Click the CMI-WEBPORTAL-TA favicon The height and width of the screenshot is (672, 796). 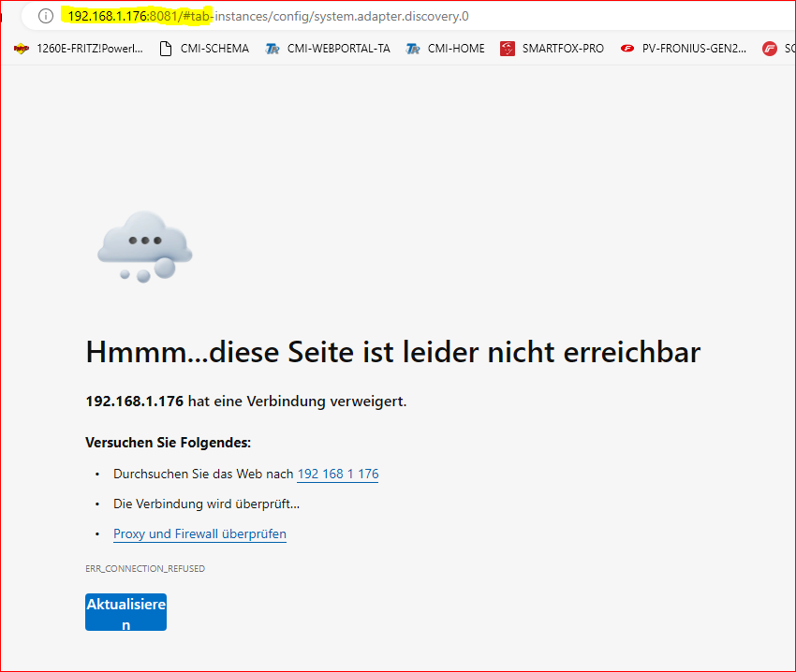pos(273,49)
